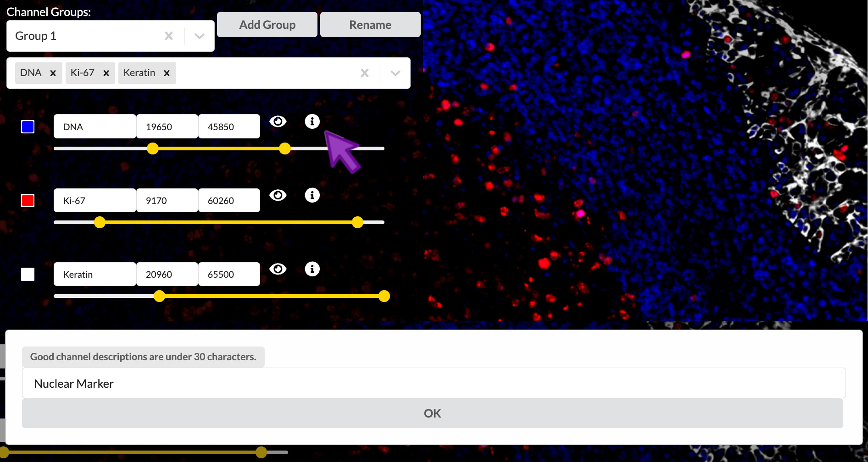This screenshot has height=462, width=868.
Task: Click the Ki-67 lower range slider handle
Action: (x=100, y=222)
